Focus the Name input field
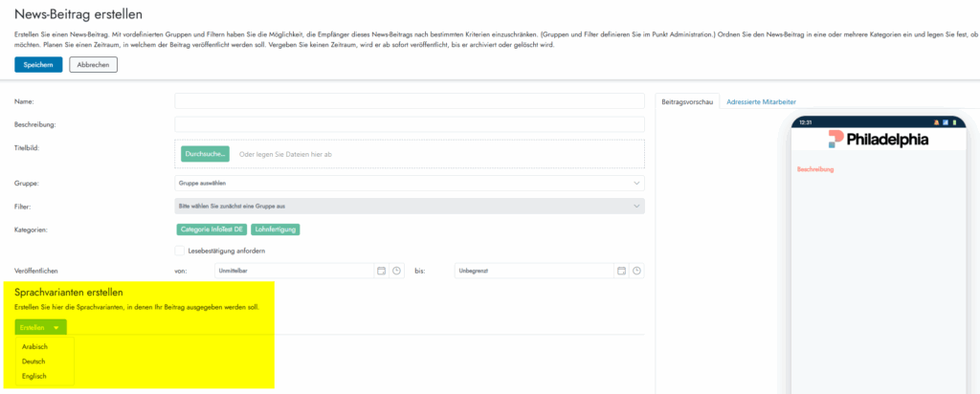Viewport: 980px width, 394px height. pyautogui.click(x=409, y=100)
